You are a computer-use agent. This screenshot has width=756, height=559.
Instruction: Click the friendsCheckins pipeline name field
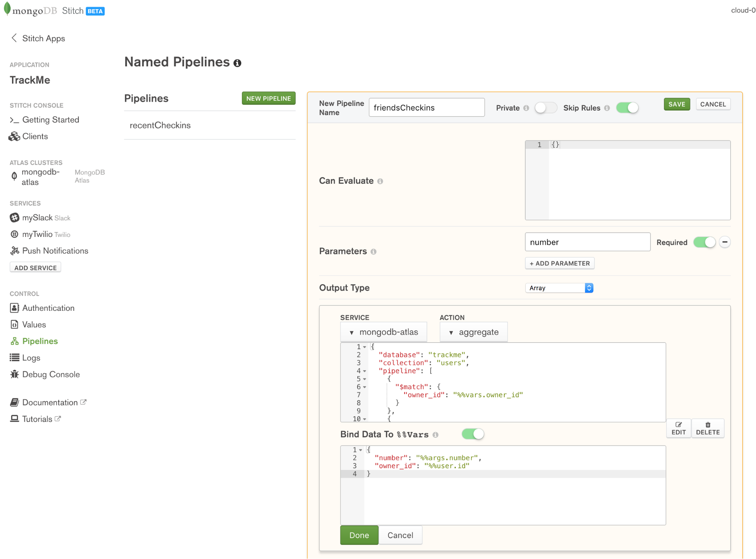pos(426,107)
